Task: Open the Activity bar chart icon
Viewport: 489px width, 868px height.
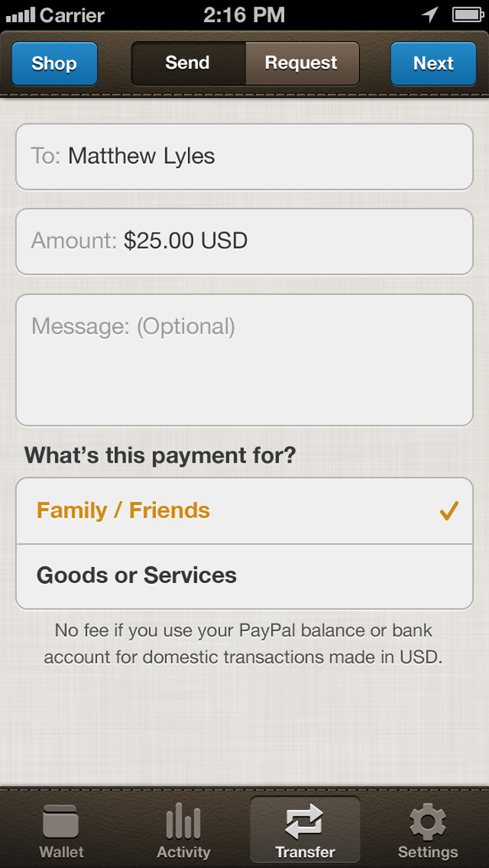Action: (x=183, y=821)
